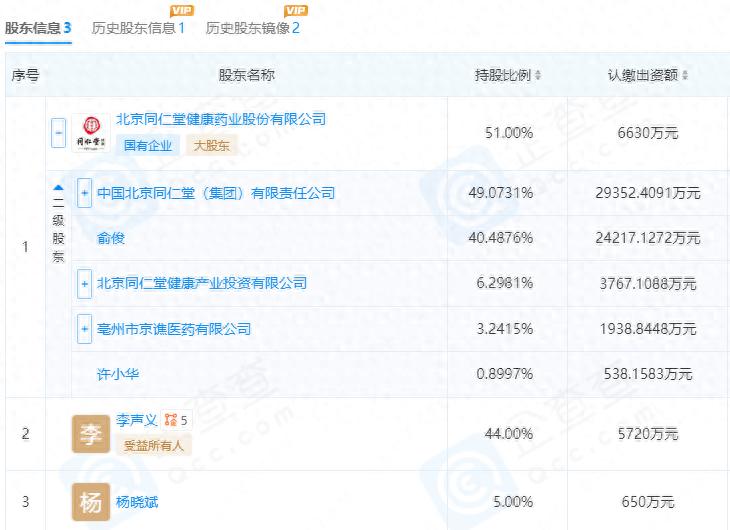Open the 历史股东镜像 tab

(x=252, y=28)
